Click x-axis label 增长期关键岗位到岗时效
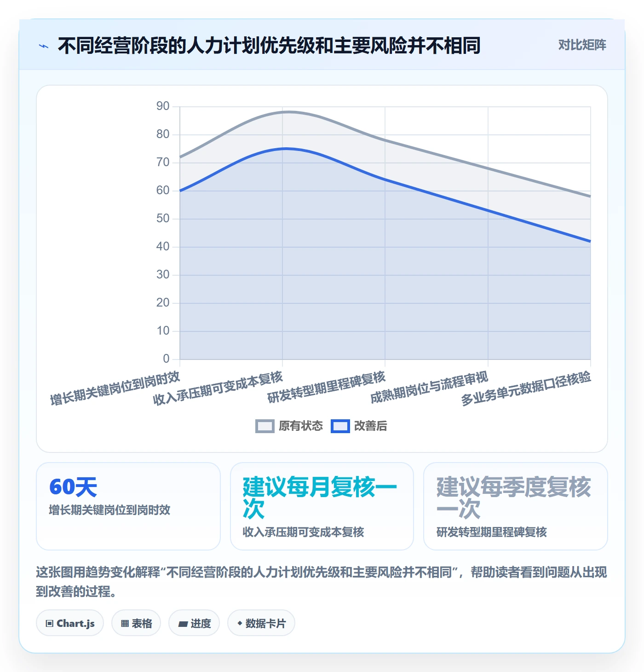Screen dimensions: 644x672 coord(115,388)
